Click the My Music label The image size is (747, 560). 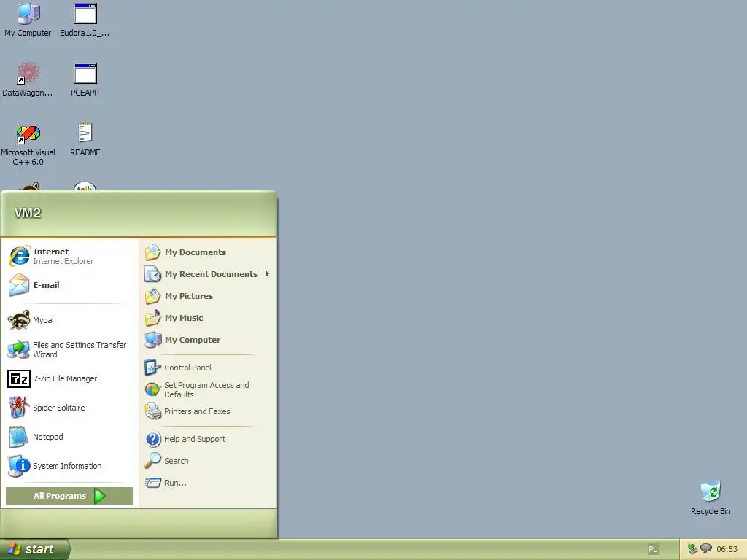[x=184, y=318]
